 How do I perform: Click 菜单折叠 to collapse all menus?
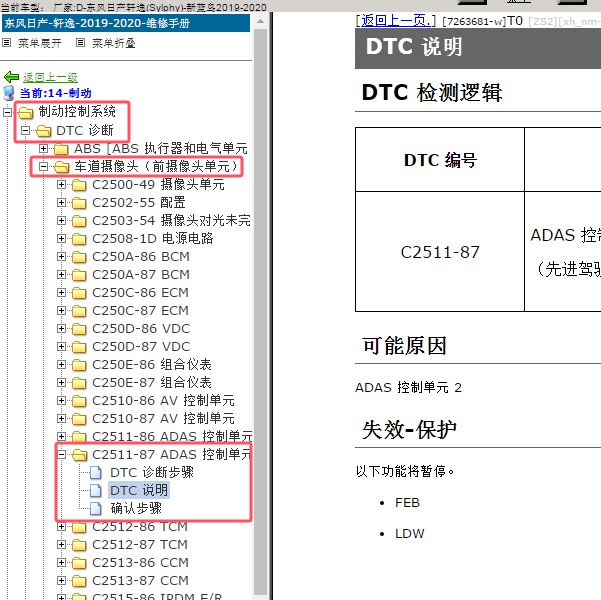point(113,43)
